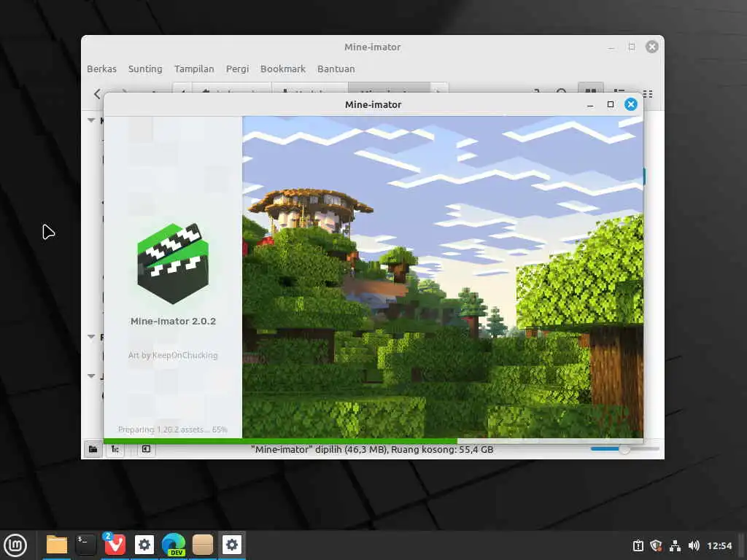
Task: Open the Berkas menu in file manager
Action: coord(101,69)
